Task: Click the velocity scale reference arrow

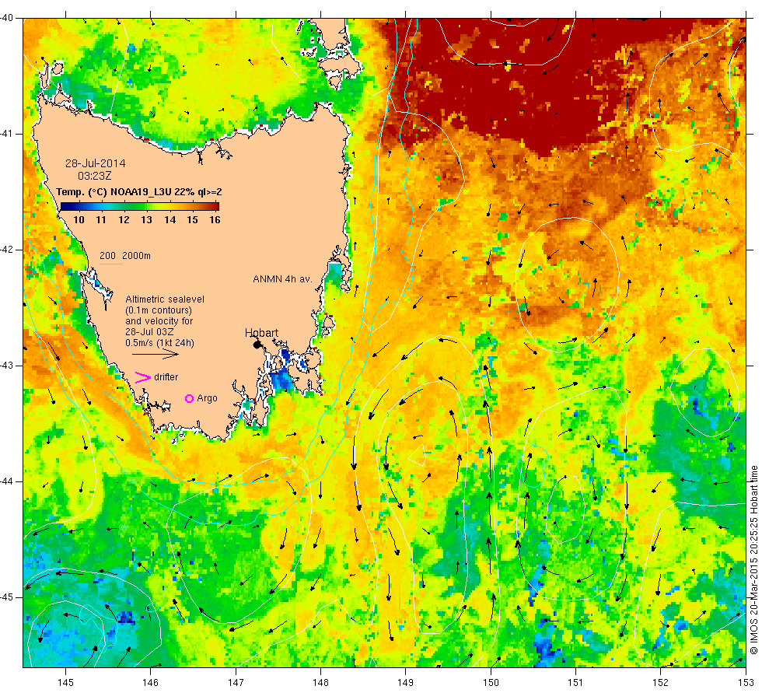Action: click(x=156, y=354)
